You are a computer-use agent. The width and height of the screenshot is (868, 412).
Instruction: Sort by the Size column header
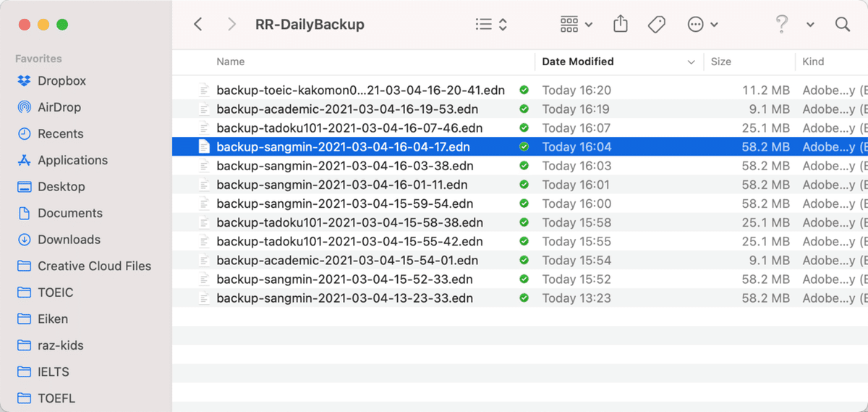tap(721, 62)
